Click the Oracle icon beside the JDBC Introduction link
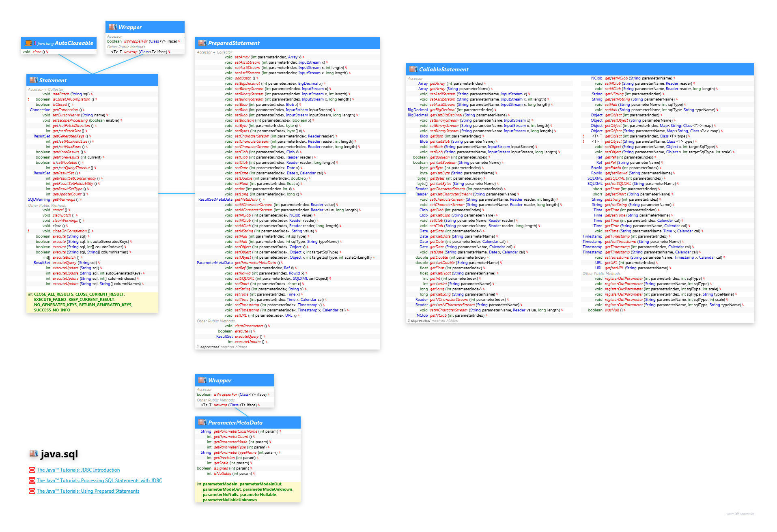This screenshot has height=532, width=777. 32,470
